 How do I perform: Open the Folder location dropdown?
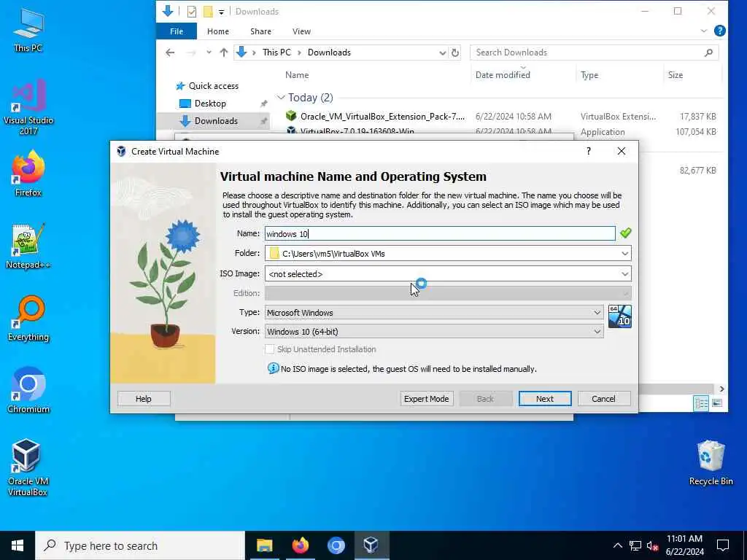click(x=624, y=253)
